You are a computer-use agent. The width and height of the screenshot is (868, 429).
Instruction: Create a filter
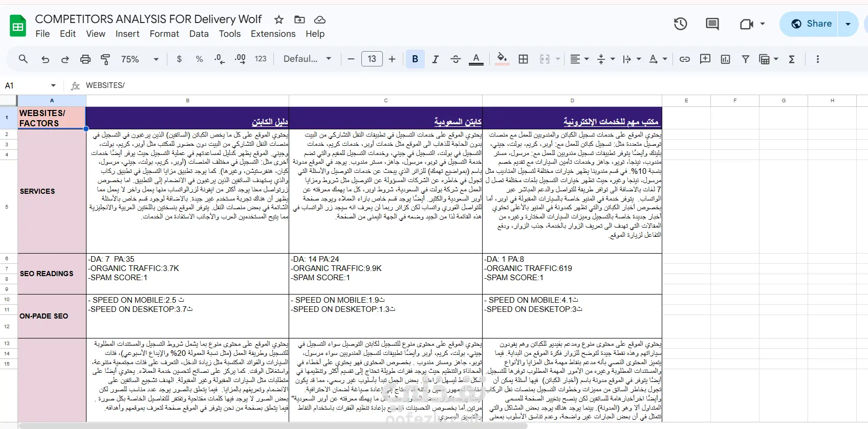click(746, 59)
